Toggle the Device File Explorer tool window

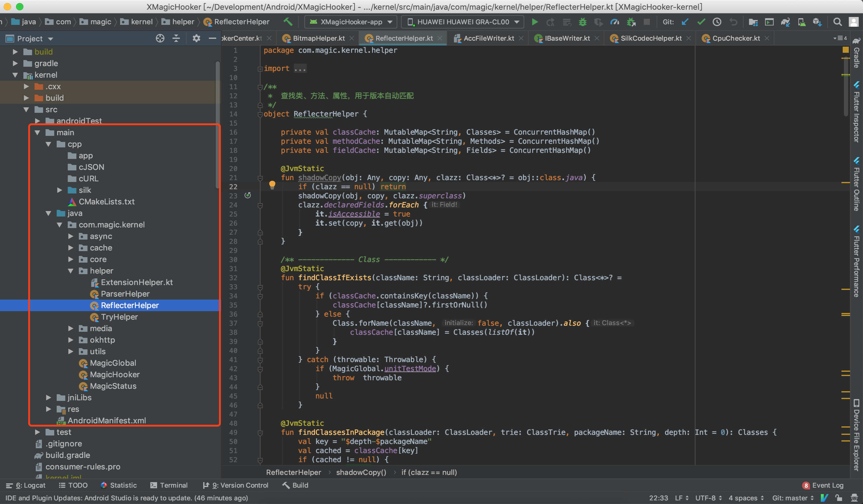pyautogui.click(x=857, y=436)
